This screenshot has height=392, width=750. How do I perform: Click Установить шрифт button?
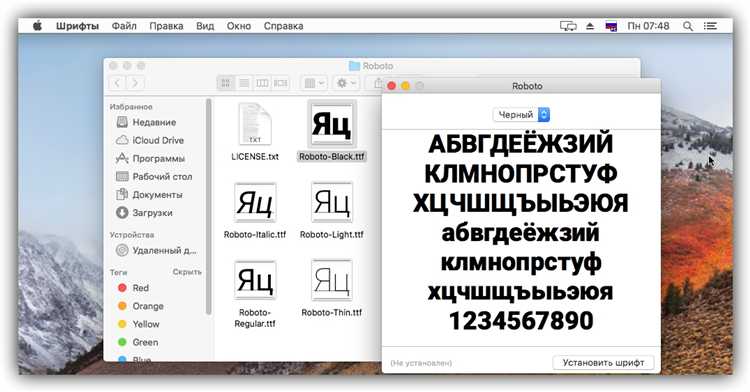coord(603,362)
